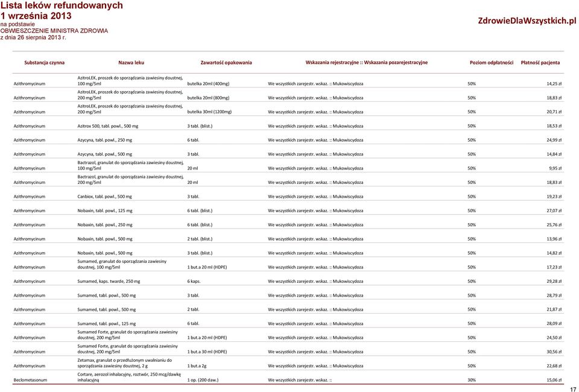
Task: Click the price 21,87 zł
Action: 554,309
